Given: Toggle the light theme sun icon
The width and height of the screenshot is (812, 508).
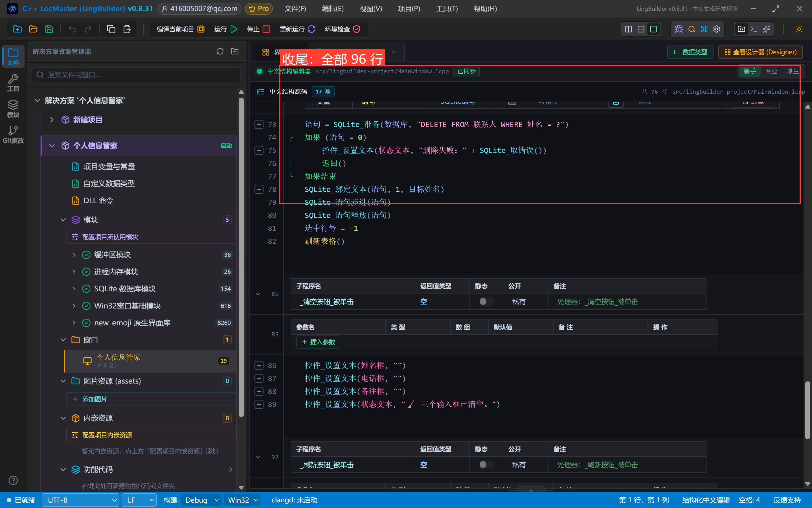Looking at the screenshot, I should coord(799,29).
